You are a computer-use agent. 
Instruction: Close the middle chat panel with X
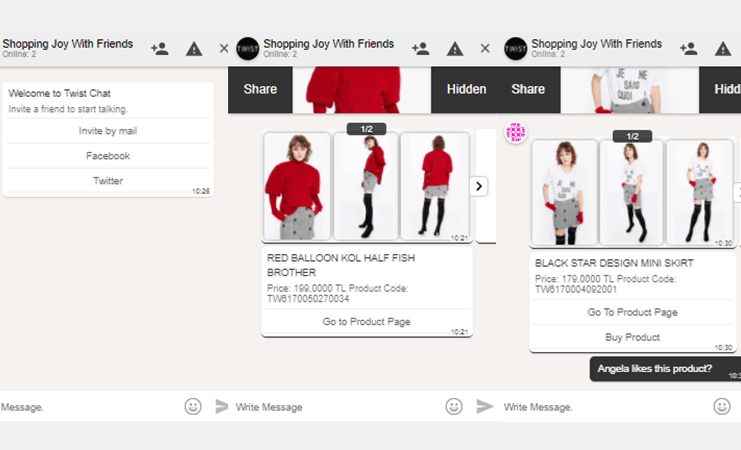click(485, 48)
